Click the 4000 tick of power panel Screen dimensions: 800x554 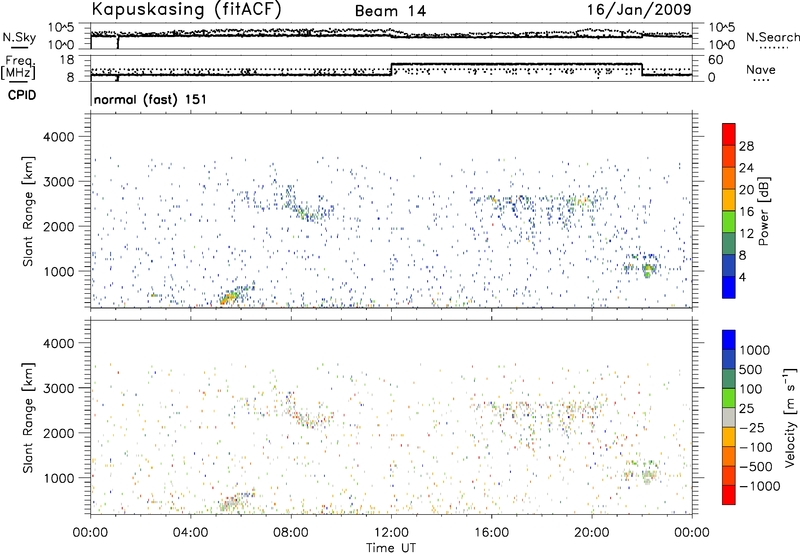[58, 137]
